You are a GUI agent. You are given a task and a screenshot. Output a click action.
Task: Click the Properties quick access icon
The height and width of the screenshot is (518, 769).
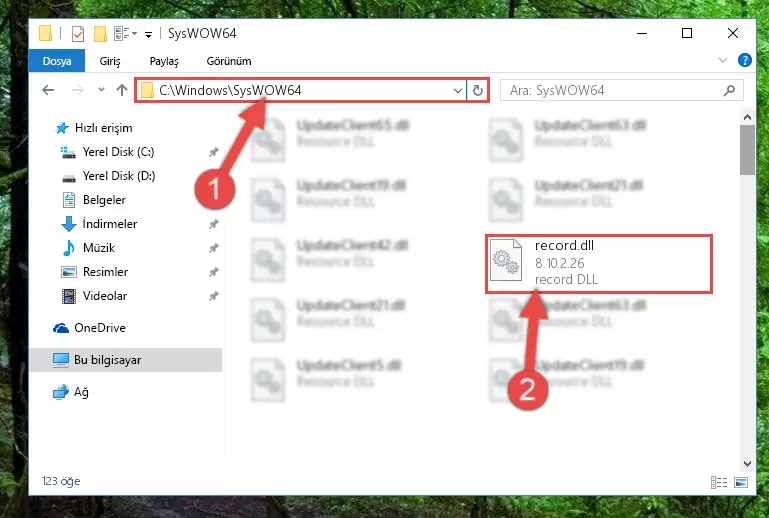pos(77,33)
